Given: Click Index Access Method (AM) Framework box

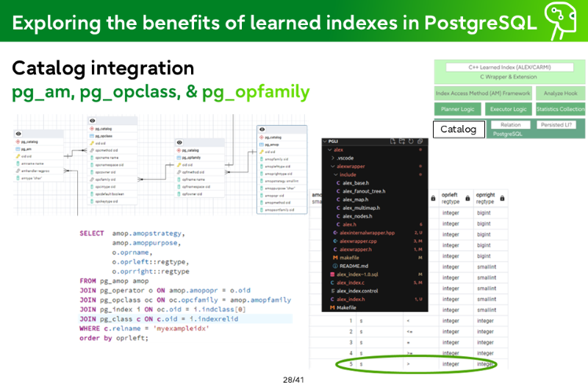Looking at the screenshot, I should pyautogui.click(x=483, y=93).
